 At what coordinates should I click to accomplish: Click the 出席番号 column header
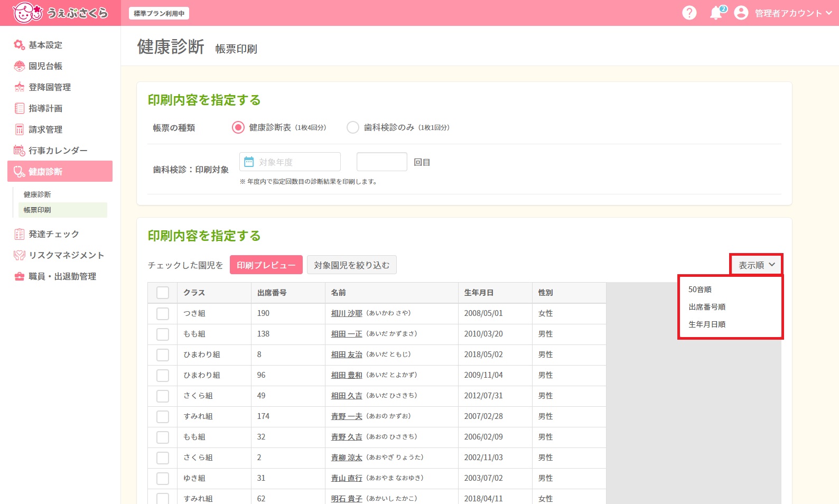pyautogui.click(x=288, y=293)
